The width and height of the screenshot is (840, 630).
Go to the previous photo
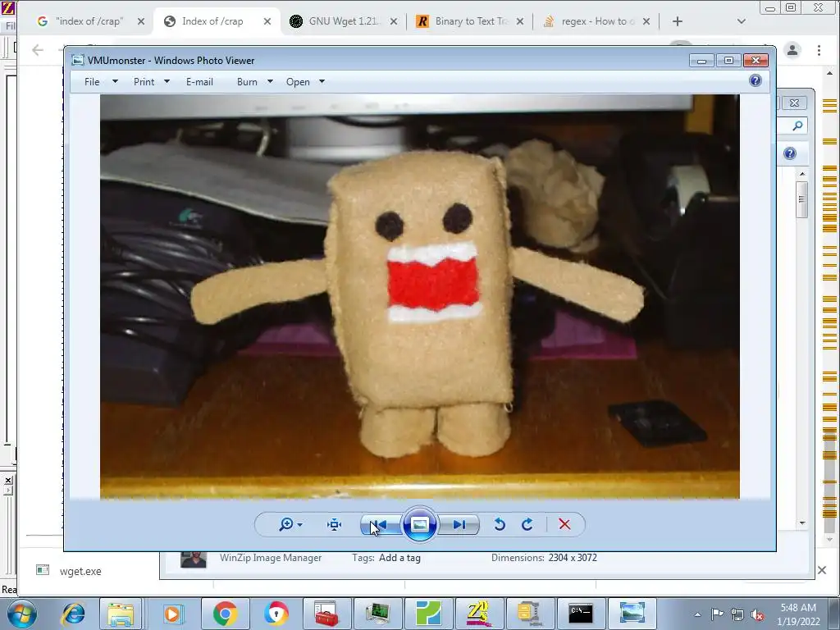tap(379, 524)
